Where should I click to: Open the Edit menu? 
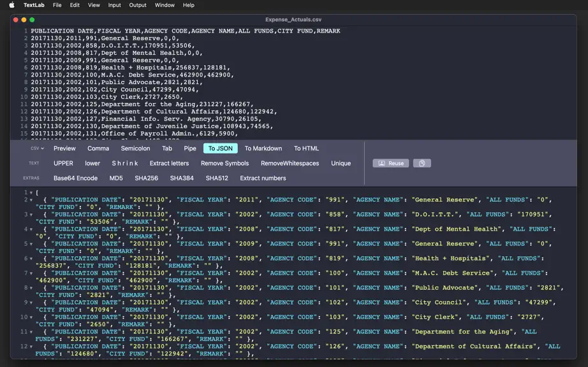coord(75,5)
